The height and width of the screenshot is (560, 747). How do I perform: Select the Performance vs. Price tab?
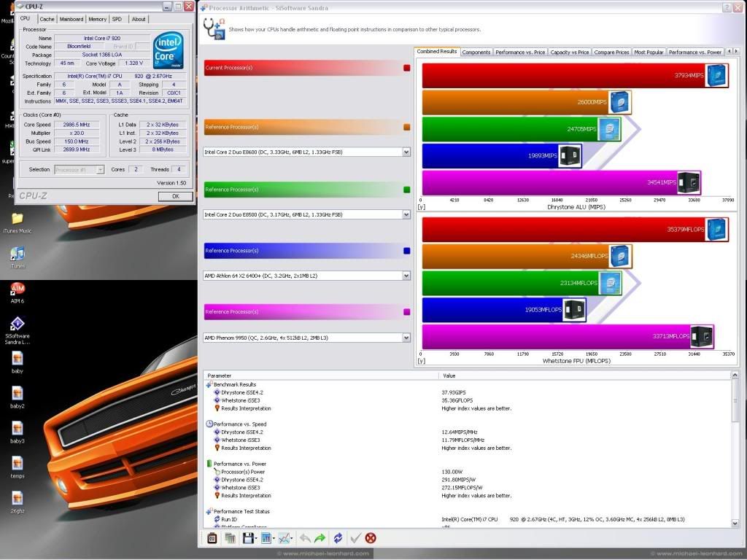point(519,52)
